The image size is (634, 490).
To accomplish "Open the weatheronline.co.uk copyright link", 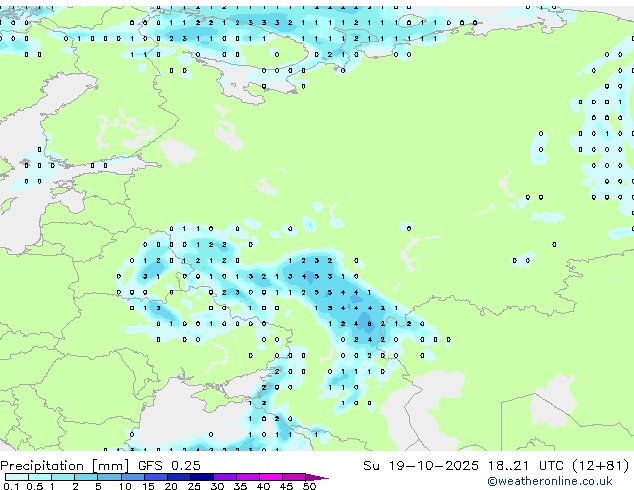I will [550, 481].
